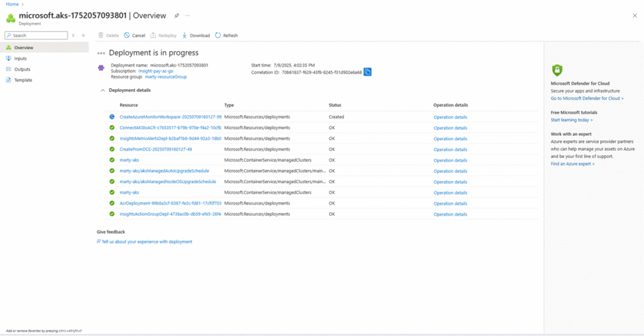The width and height of the screenshot is (644, 336).
Task: Copy the Correlation ID to clipboard
Action: point(368,72)
